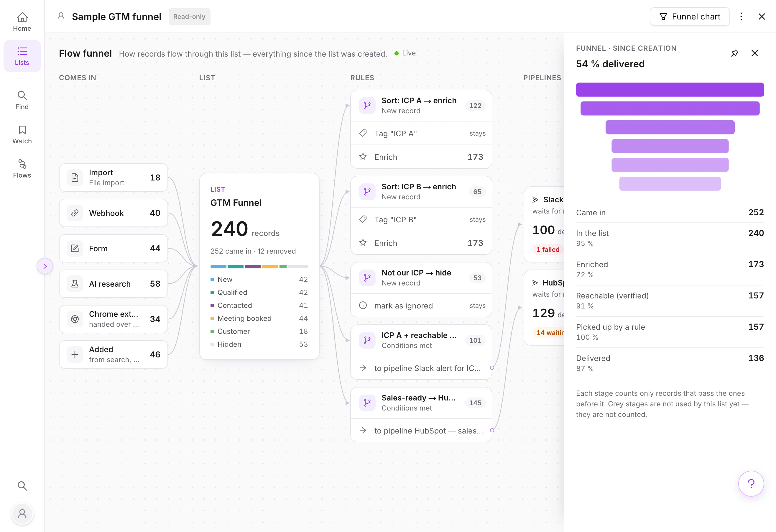This screenshot has height=532, width=776.
Task: Click the Tag "ICP A" action row
Action: pyautogui.click(x=421, y=133)
